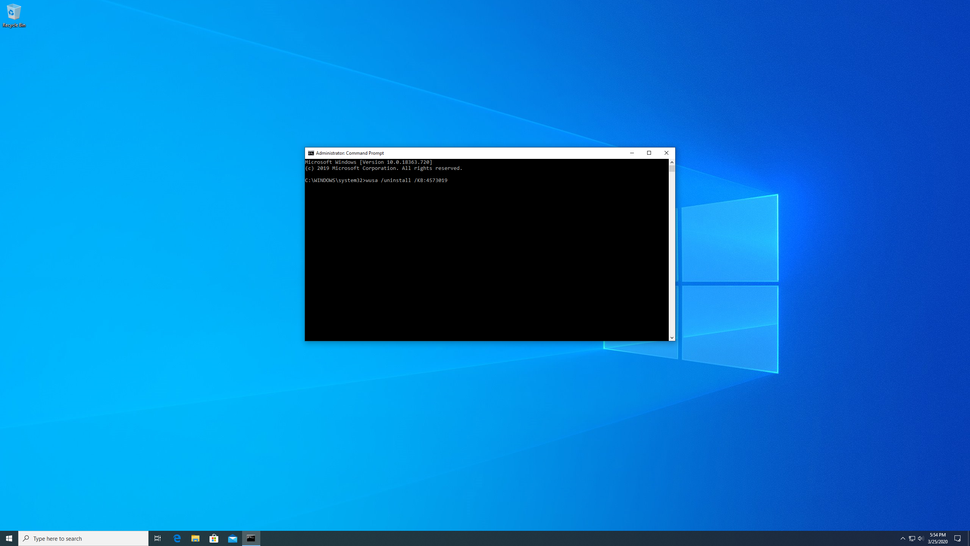
Task: Select Command Prompt taskbar button
Action: pyautogui.click(x=251, y=539)
